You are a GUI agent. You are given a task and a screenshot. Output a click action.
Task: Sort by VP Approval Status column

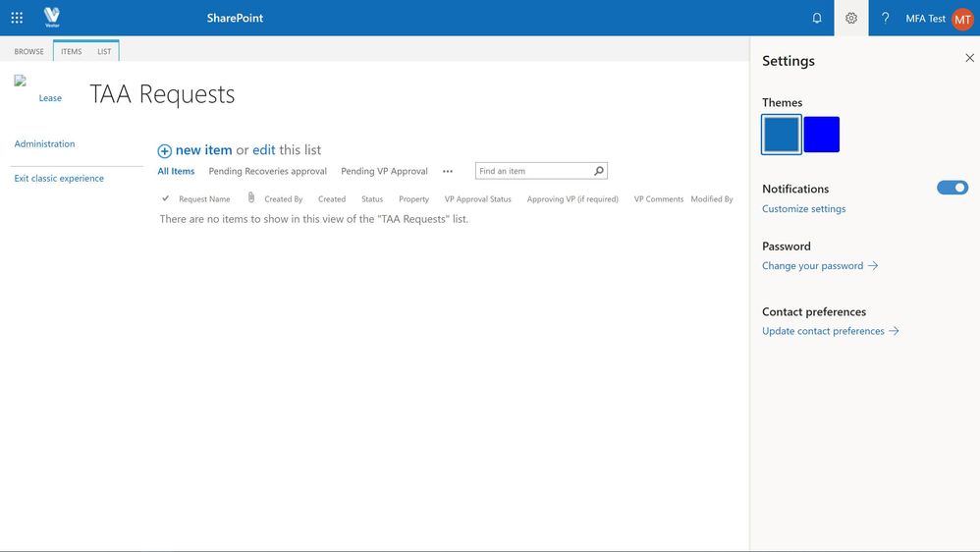tap(477, 198)
